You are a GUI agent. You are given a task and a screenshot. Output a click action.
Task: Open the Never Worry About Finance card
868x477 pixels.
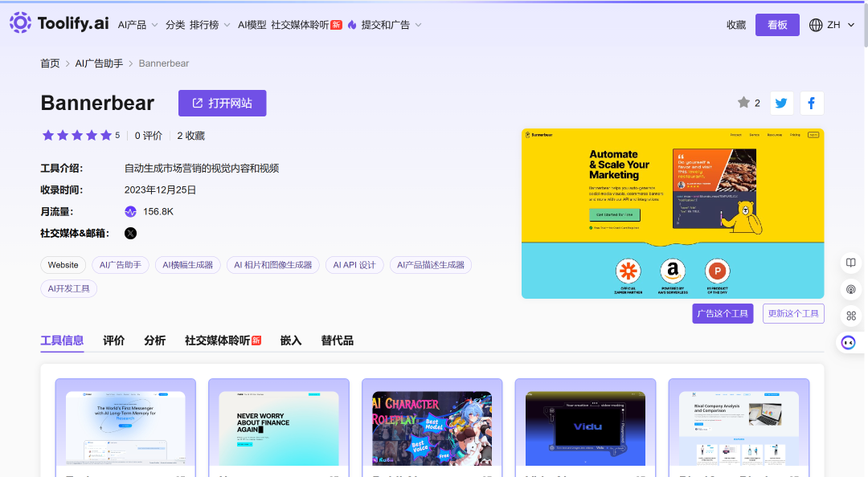click(x=279, y=428)
